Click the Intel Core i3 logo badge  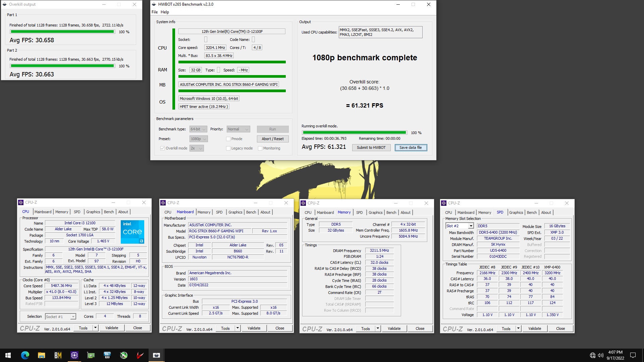132,232
